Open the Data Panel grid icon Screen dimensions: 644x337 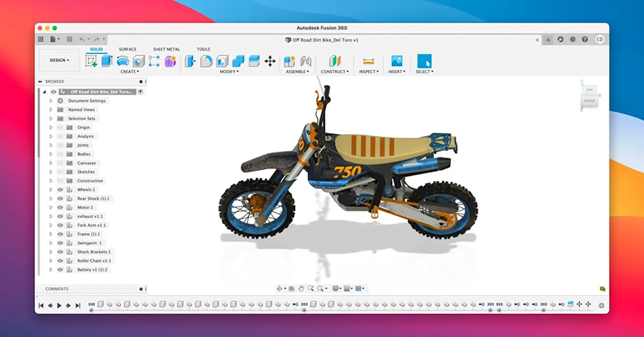tap(41, 39)
